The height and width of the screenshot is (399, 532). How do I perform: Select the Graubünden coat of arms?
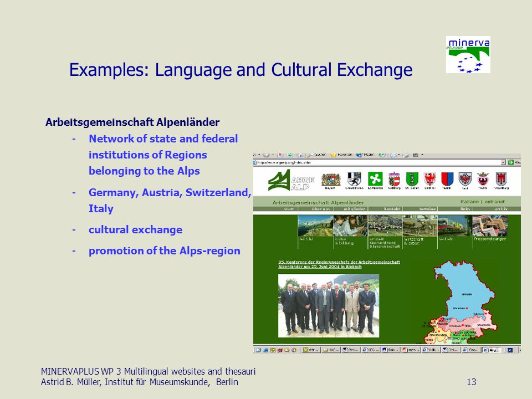tap(354, 180)
